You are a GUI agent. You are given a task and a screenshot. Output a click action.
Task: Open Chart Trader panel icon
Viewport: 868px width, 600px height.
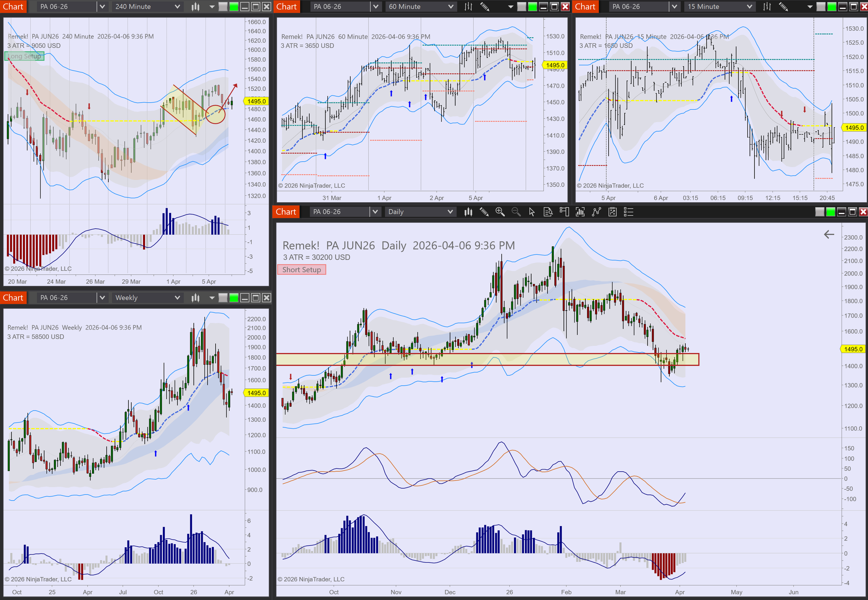pos(564,212)
